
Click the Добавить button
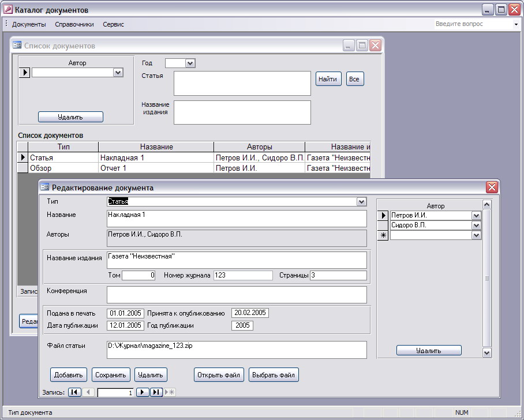[69, 374]
